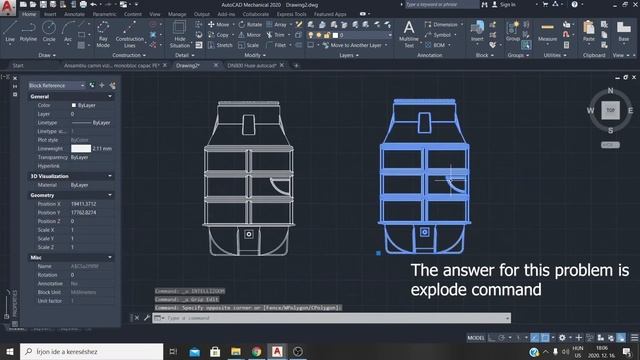Open Construction Lines tool
Viewport: 640px width, 360px height.
point(129,34)
